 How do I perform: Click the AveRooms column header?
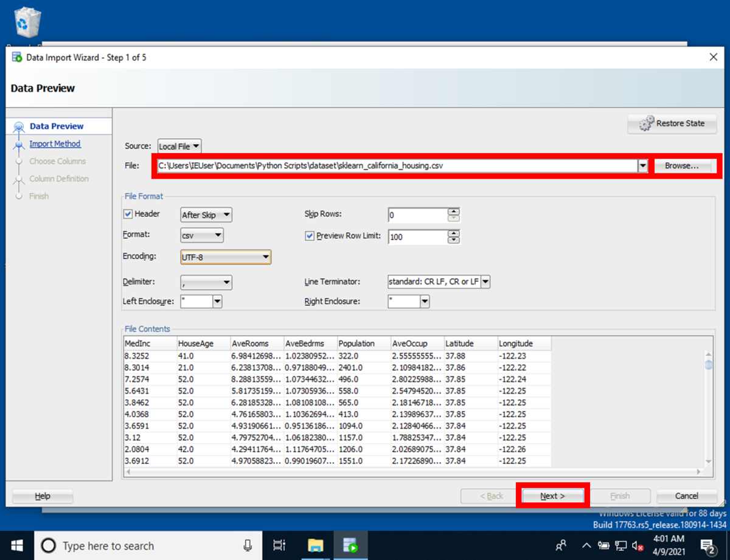pyautogui.click(x=257, y=344)
